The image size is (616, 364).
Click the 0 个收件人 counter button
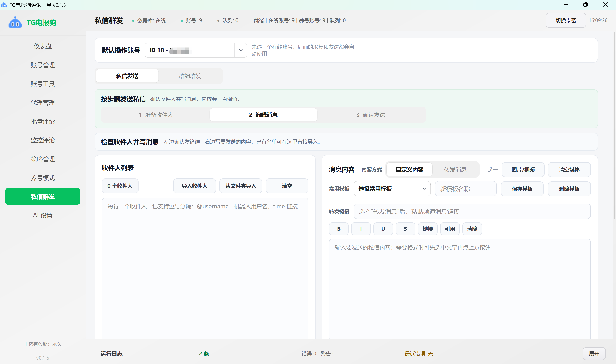tap(120, 186)
